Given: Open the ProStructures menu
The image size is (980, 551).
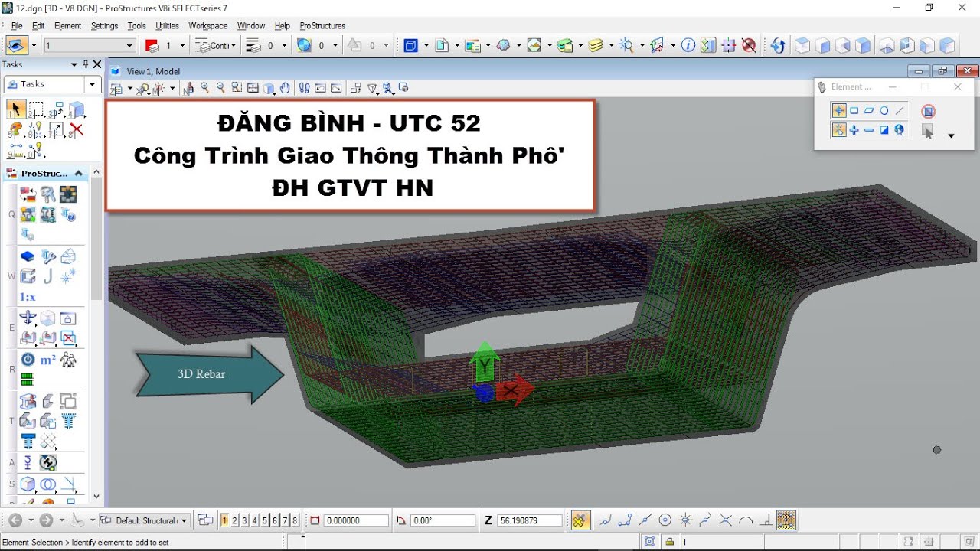Looking at the screenshot, I should pos(322,25).
